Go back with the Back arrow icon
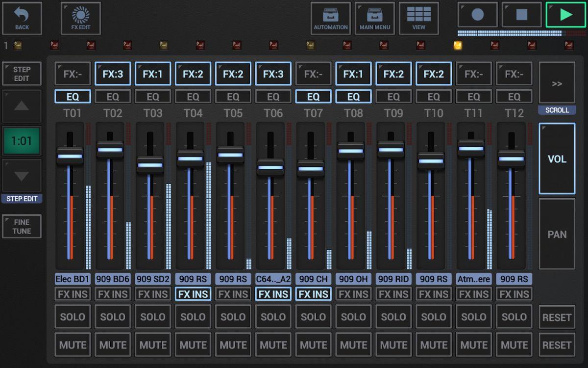 point(22,18)
